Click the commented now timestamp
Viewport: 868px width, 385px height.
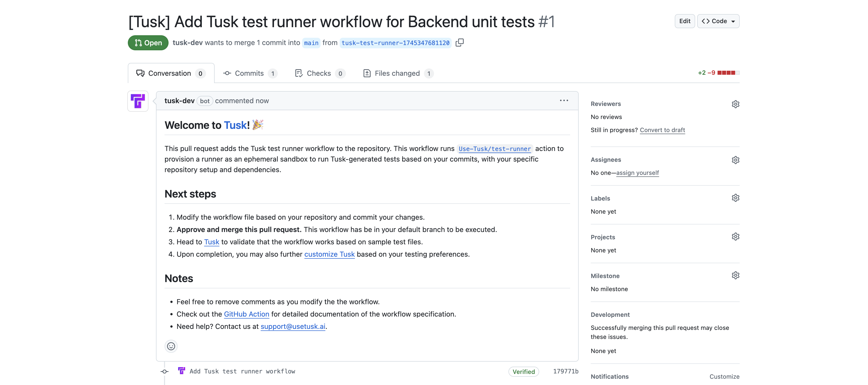tap(242, 100)
